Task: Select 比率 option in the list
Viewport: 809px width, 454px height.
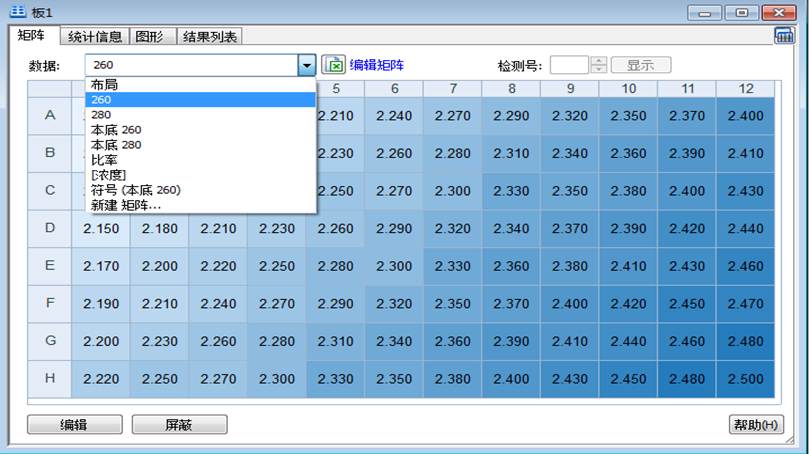Action: click(x=104, y=160)
